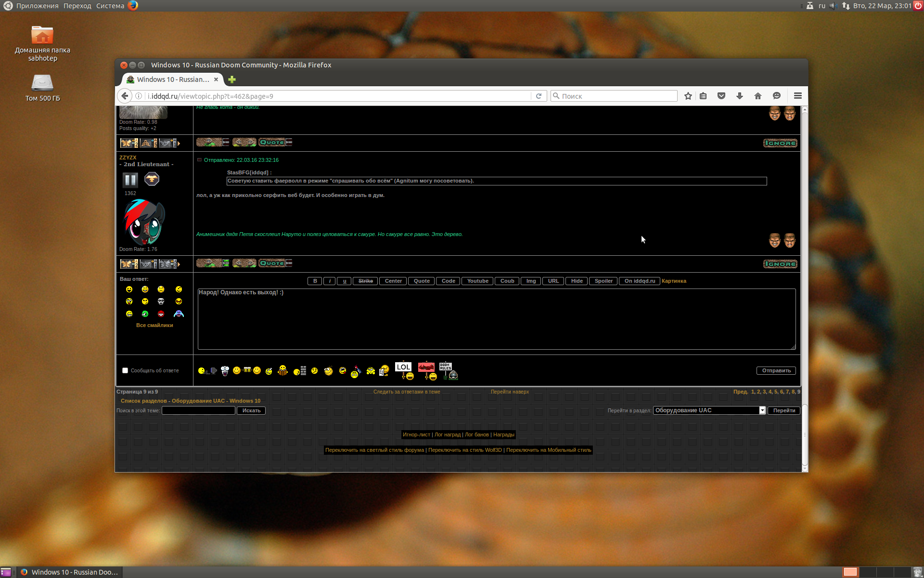Click the Firefox bookmark star icon
Viewport: 924px width, 578px height.
coord(688,96)
